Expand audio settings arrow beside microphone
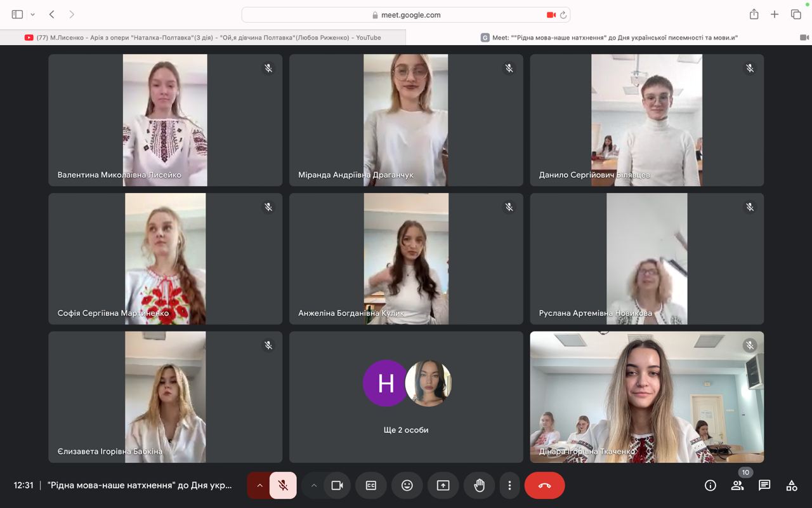This screenshot has height=508, width=812. click(x=259, y=486)
